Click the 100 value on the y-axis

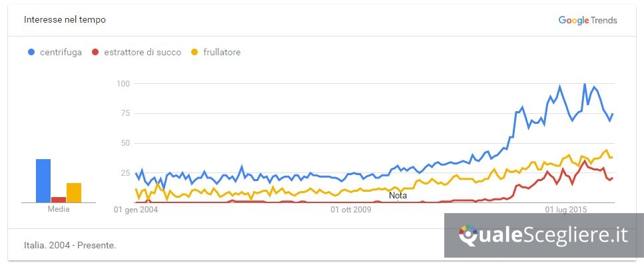122,83
